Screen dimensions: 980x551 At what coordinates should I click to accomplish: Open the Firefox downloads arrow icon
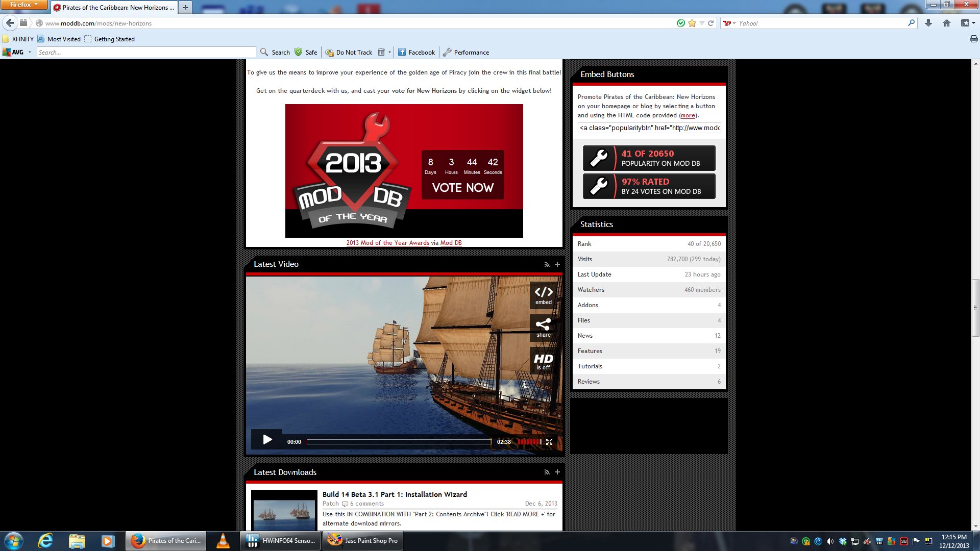(928, 23)
